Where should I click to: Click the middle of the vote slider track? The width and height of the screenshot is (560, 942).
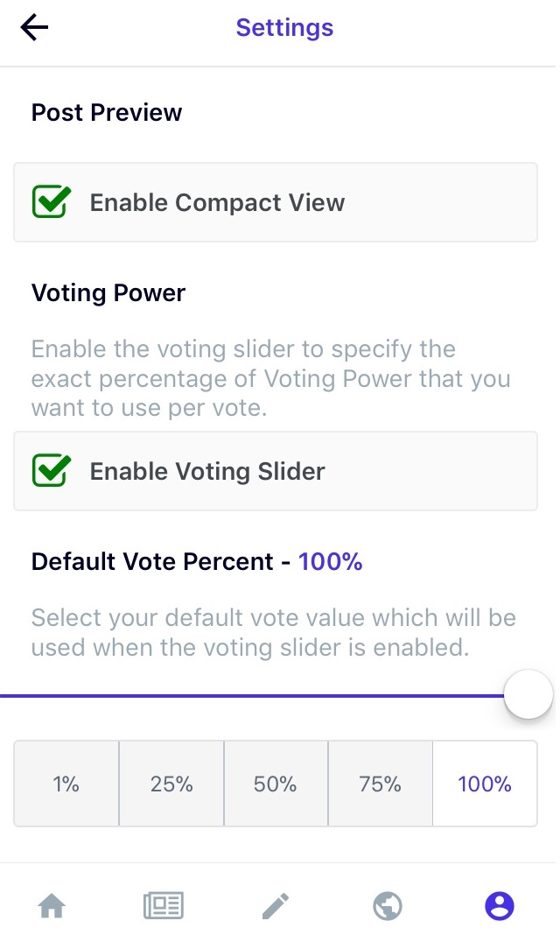click(252, 696)
